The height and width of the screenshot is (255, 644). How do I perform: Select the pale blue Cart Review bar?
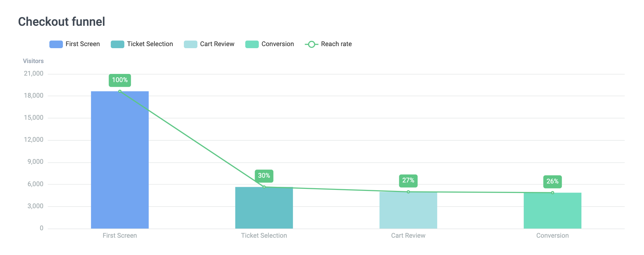pos(408,210)
